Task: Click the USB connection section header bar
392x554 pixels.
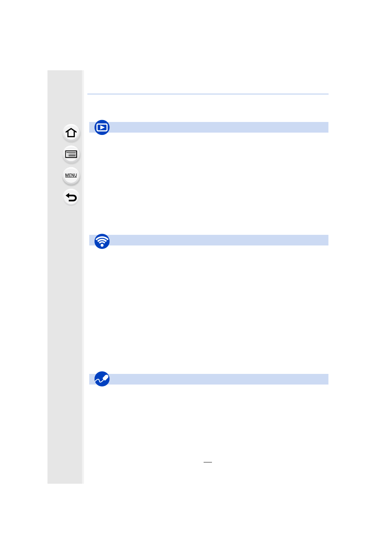Action: (x=218, y=379)
